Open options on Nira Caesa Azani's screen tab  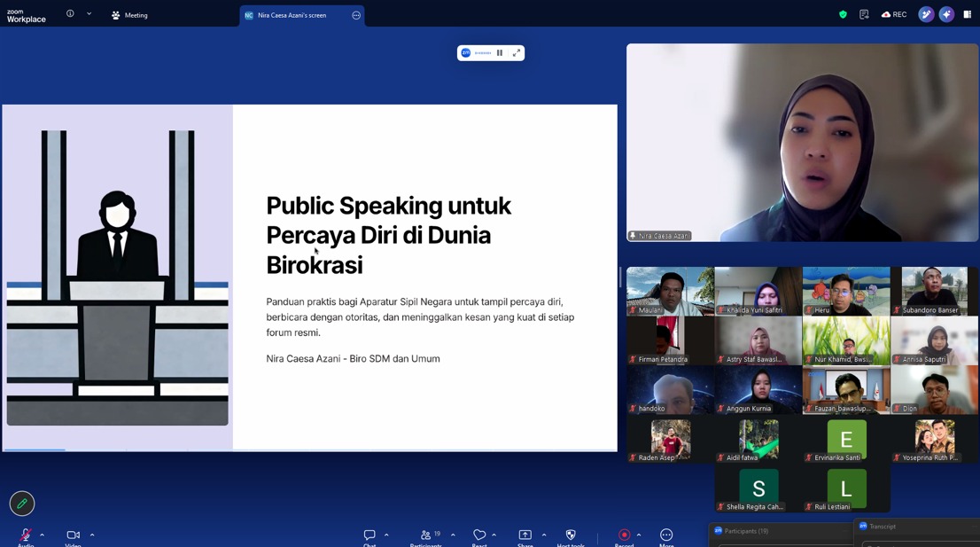click(356, 16)
